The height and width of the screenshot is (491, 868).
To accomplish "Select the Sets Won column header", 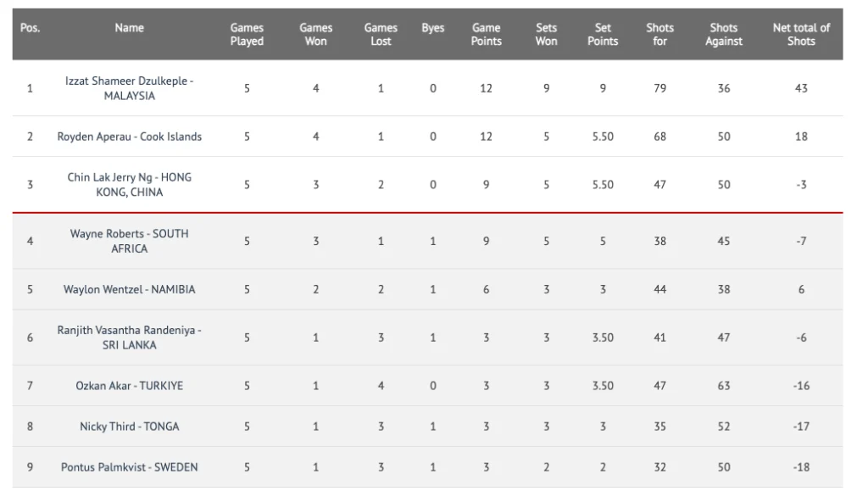I will (546, 35).
